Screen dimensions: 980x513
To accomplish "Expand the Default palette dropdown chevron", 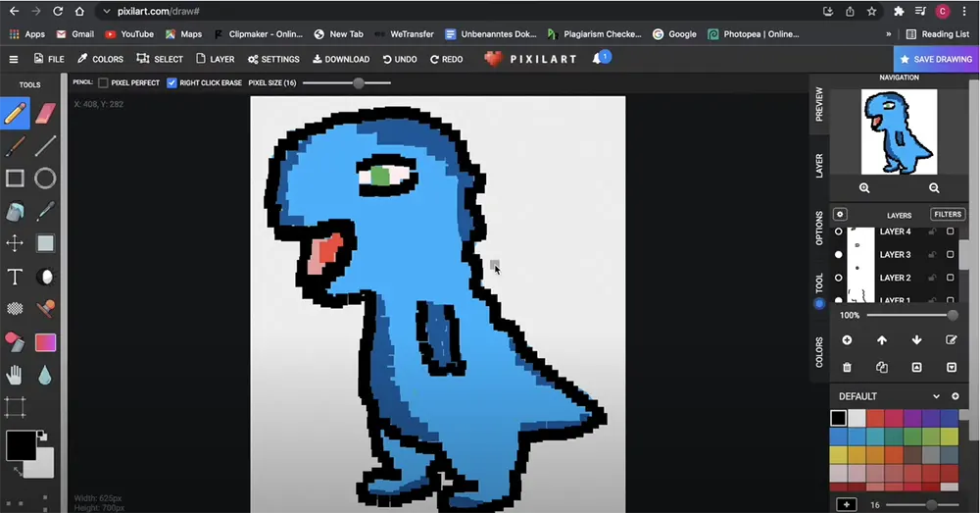I will coord(936,396).
